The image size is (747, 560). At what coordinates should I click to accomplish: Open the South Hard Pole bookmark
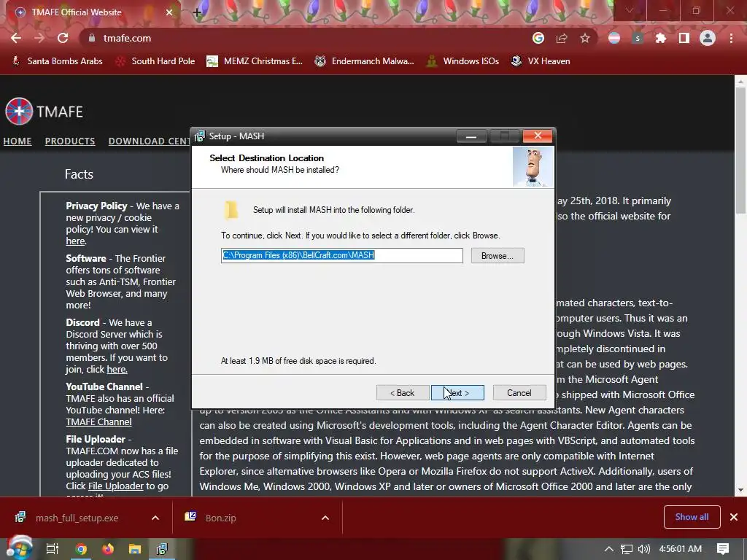(155, 61)
